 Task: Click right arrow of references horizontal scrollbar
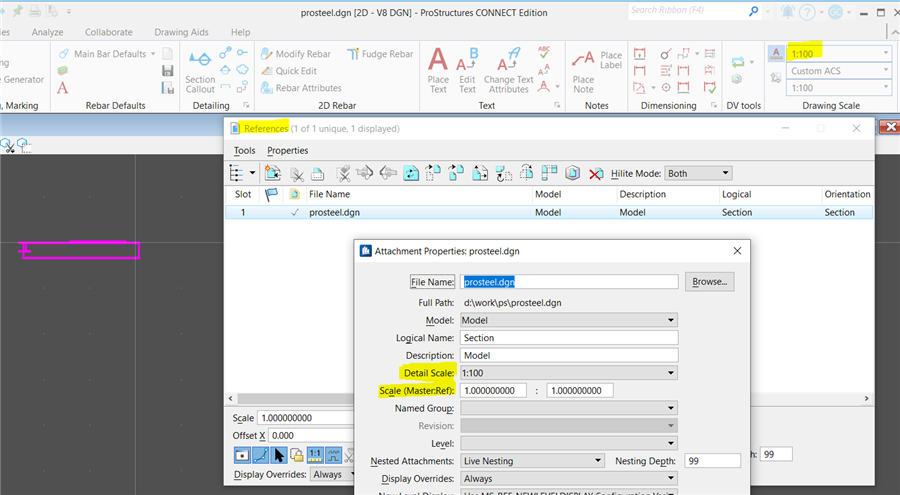tap(867, 399)
